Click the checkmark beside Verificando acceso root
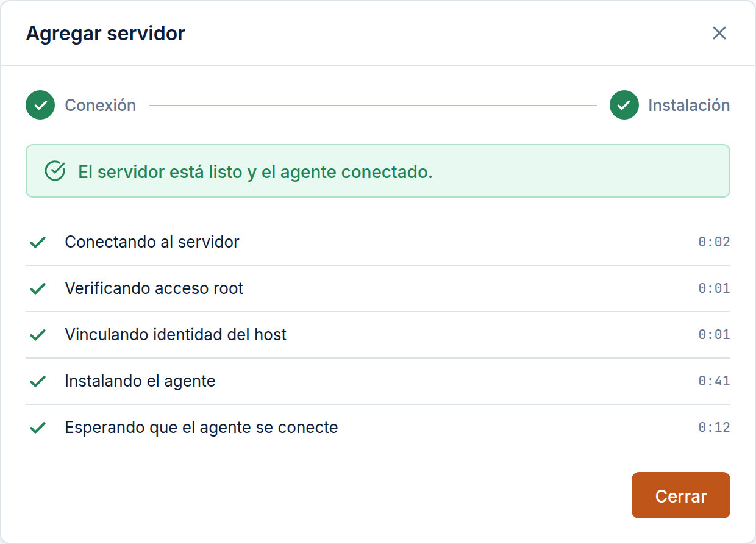756x544 pixels. click(x=38, y=288)
